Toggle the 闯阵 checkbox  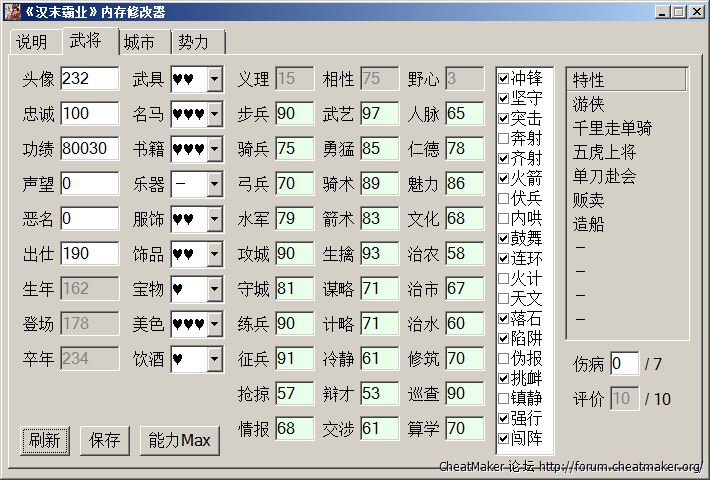pyautogui.click(x=505, y=439)
